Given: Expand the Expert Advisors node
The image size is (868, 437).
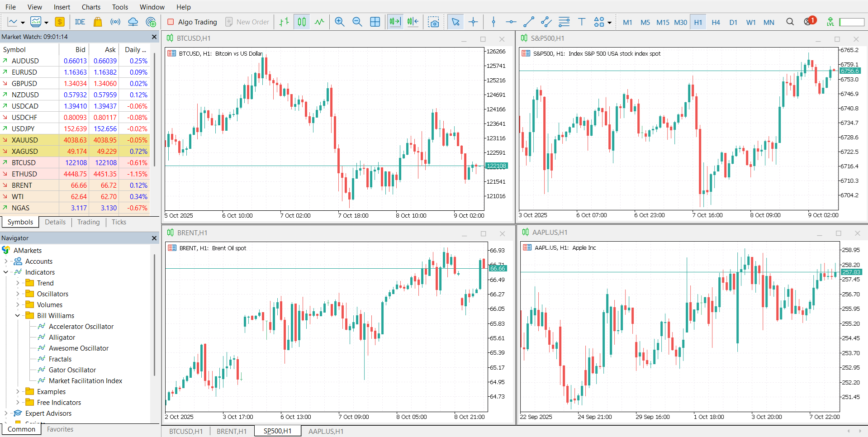Looking at the screenshot, I should 6,413.
